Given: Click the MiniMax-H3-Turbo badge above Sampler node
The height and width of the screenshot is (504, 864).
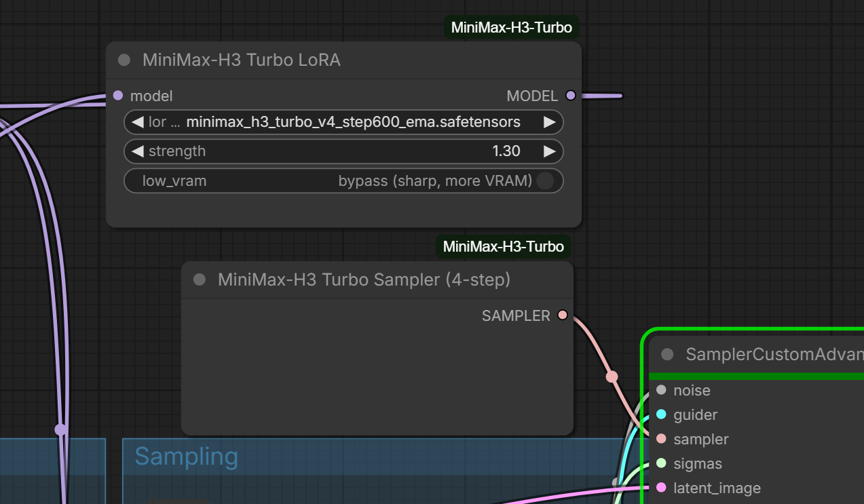Looking at the screenshot, I should [504, 246].
